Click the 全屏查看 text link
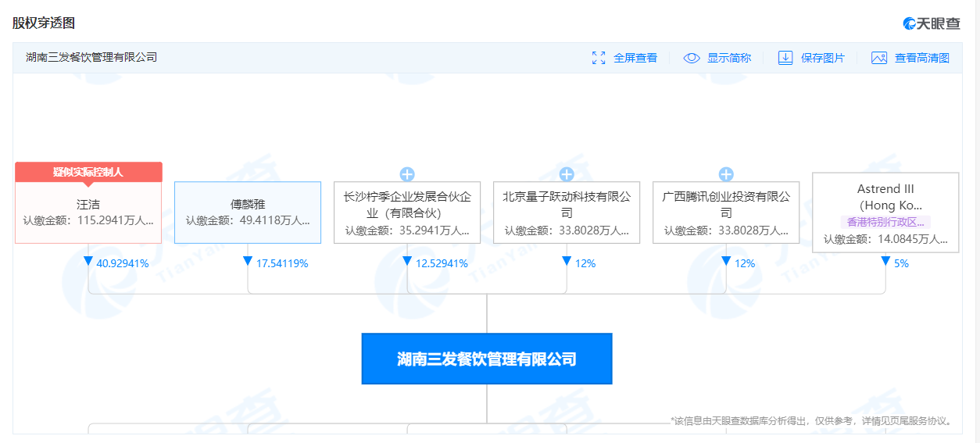This screenshot has height=443, width=980. click(x=635, y=58)
